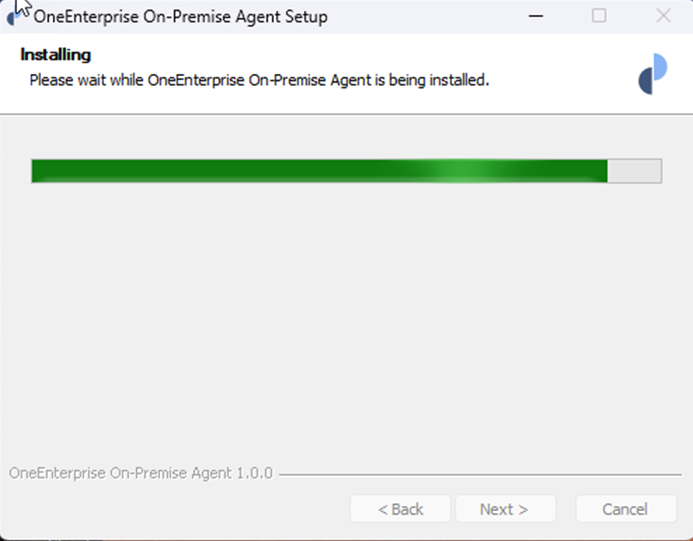Click the bright highlight on the progress bar
The image size is (693, 541).
pyautogui.click(x=456, y=171)
